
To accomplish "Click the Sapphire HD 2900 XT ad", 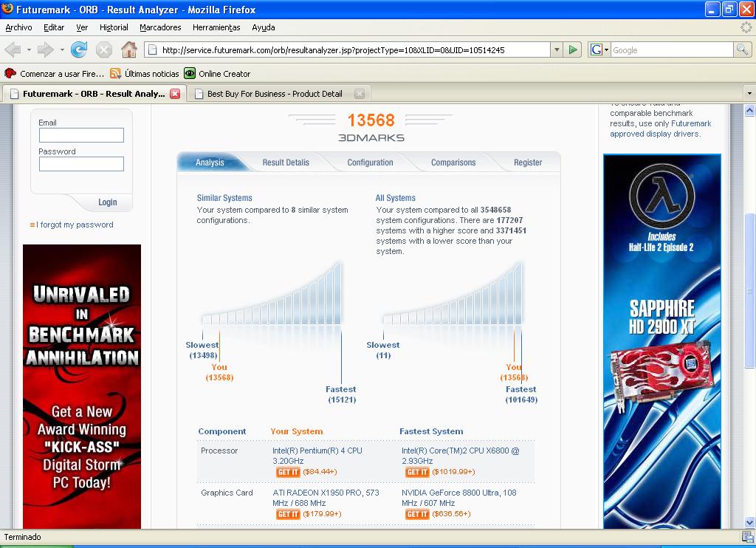I will 662,341.
